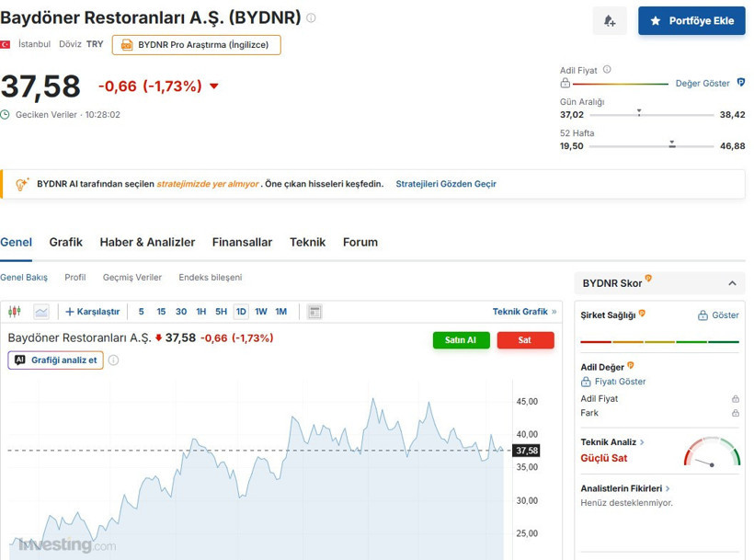Click the Gün Aralığı range slider
This screenshot has width=754, height=560.
point(652,114)
